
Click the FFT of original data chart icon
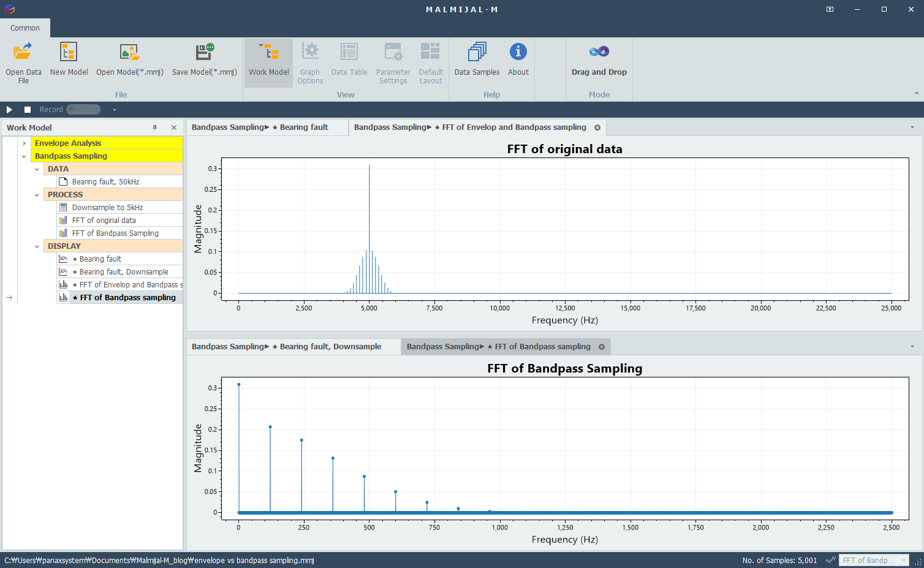pyautogui.click(x=63, y=220)
